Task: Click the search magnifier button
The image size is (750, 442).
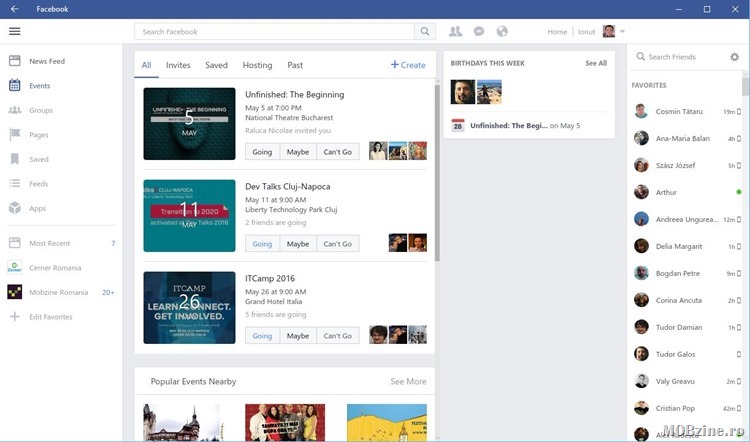Action: pos(425,32)
